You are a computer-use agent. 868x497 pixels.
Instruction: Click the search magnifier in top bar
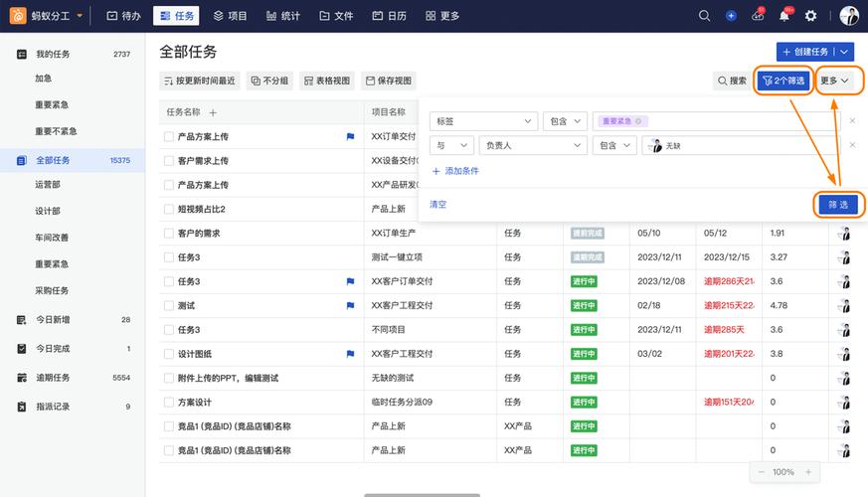pyautogui.click(x=705, y=16)
